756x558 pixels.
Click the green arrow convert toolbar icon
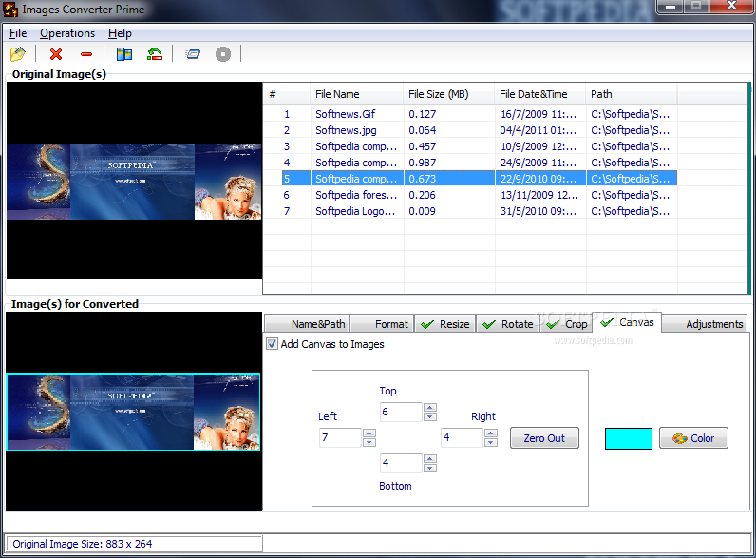coord(155,53)
